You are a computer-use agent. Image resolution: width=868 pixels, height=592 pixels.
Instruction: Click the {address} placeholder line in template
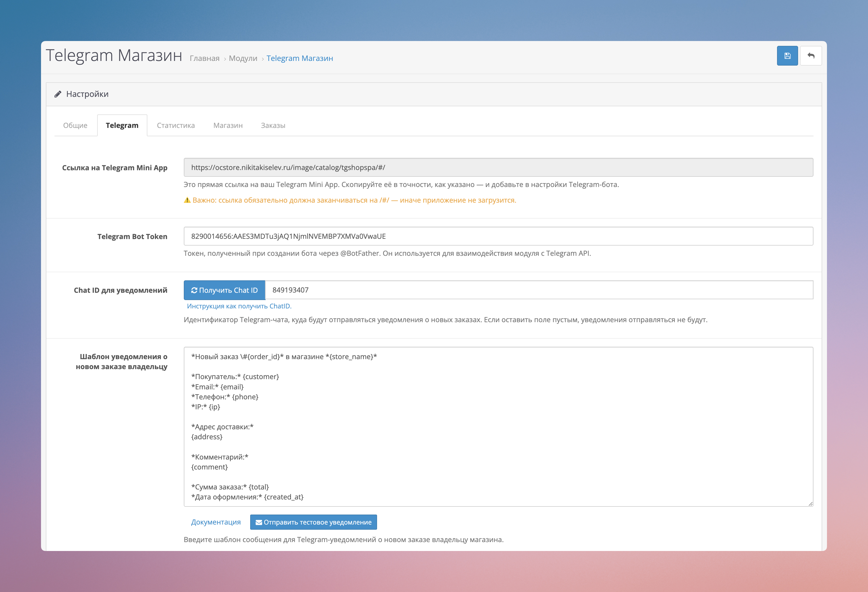click(x=207, y=437)
